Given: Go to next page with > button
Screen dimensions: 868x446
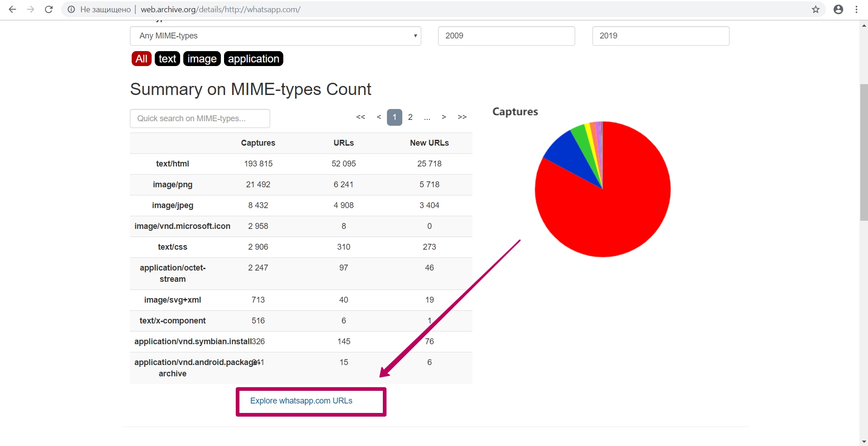Looking at the screenshot, I should (x=444, y=117).
